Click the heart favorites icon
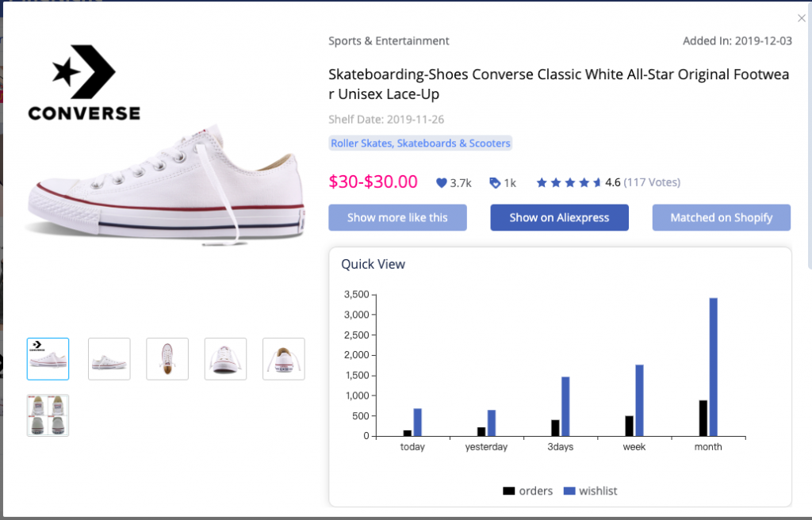This screenshot has width=812, height=520. 441,183
